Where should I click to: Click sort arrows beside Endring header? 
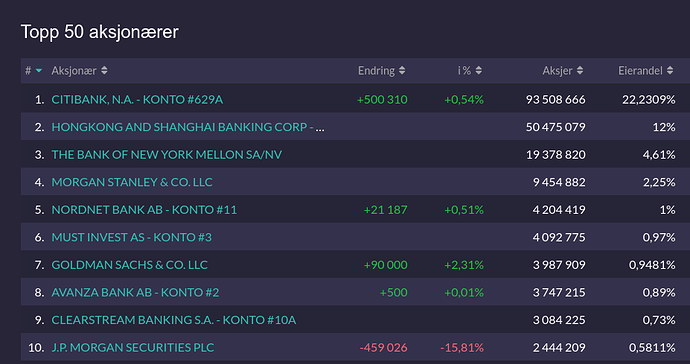pos(402,70)
